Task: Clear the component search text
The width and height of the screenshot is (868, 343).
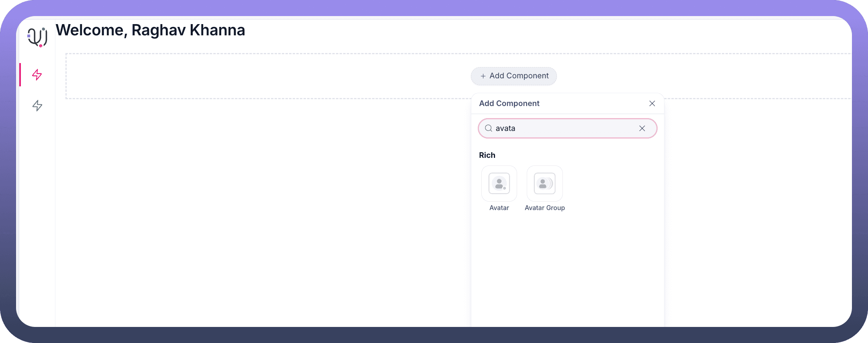Action: pos(642,129)
